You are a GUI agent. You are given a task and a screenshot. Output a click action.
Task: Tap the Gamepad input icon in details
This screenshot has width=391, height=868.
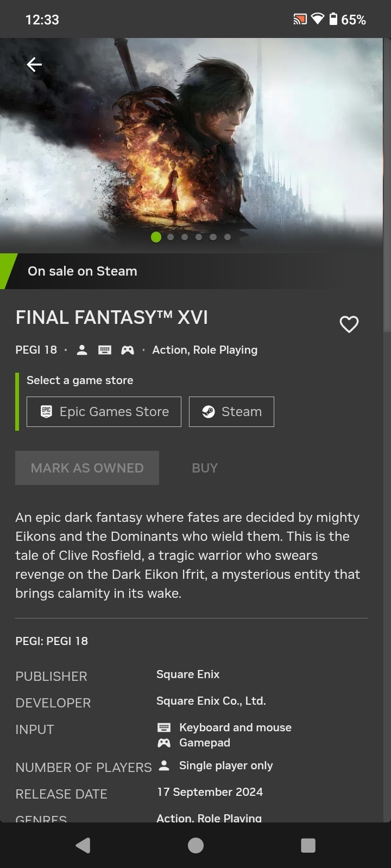point(164,743)
